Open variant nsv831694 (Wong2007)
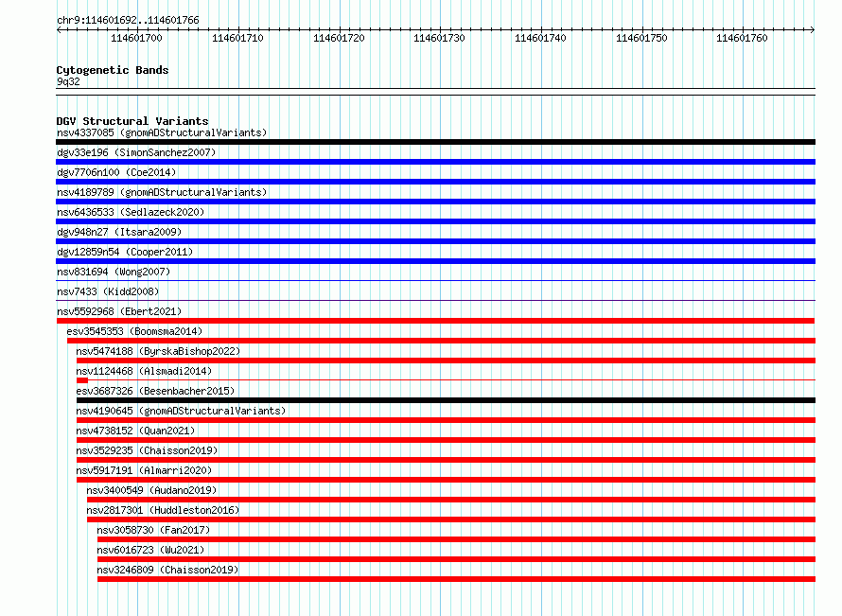Image resolution: width=842 pixels, height=616 pixels. [x=114, y=272]
